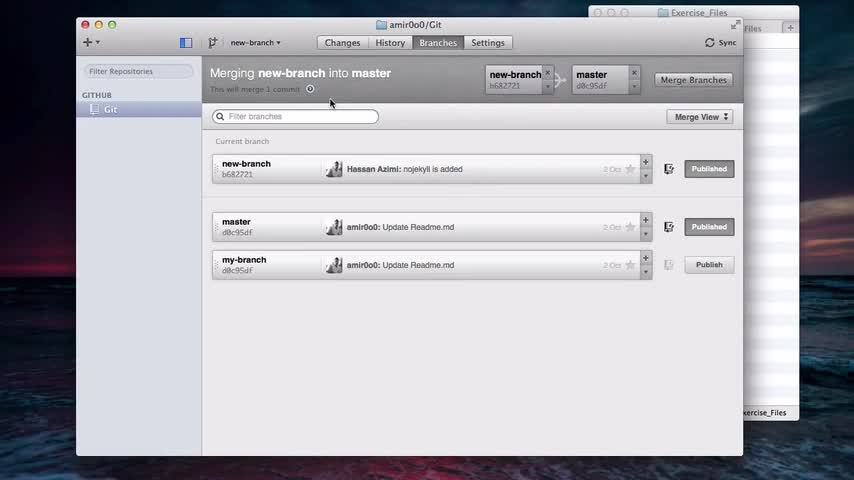Switch to the Changes tab

(x=343, y=42)
